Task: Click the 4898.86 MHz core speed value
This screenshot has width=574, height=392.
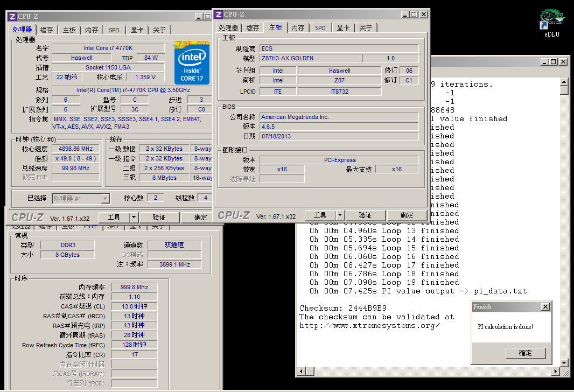Action: [76, 149]
